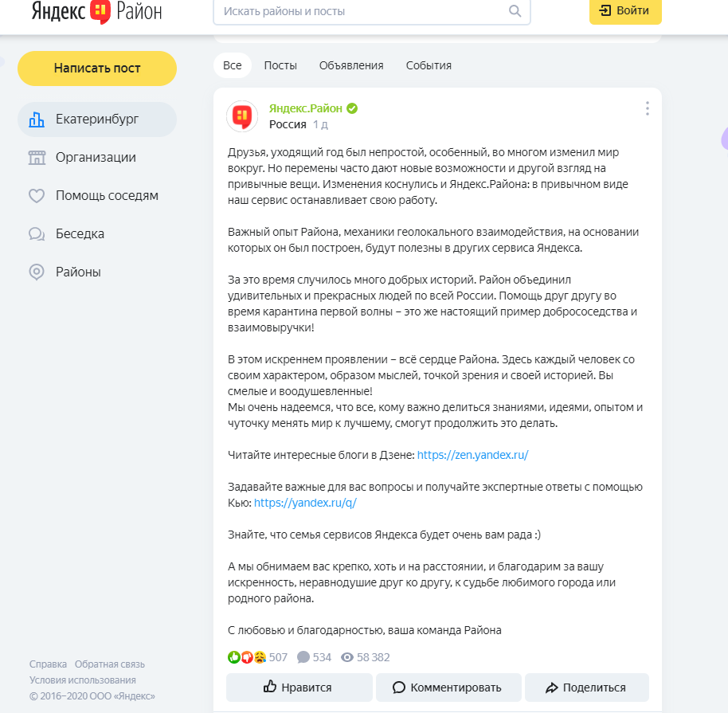Click the Войти login button
The height and width of the screenshot is (713, 728).
[x=625, y=11]
